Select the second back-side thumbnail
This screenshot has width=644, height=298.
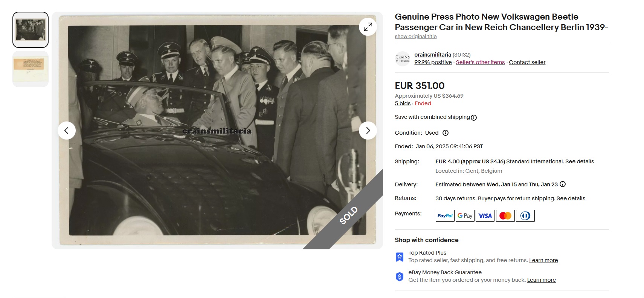31,69
